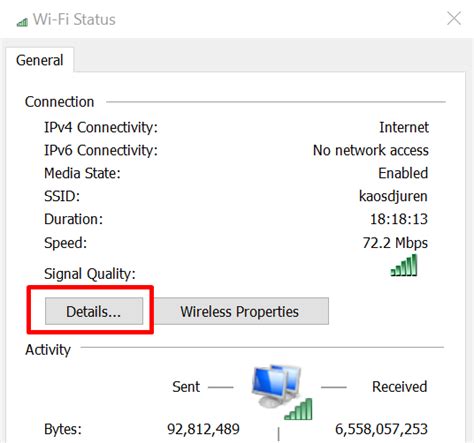
Task: Open the Details... button
Action: tap(94, 311)
